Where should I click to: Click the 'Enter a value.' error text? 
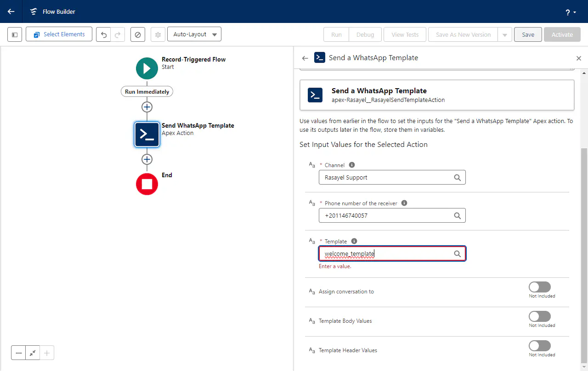[x=335, y=266]
